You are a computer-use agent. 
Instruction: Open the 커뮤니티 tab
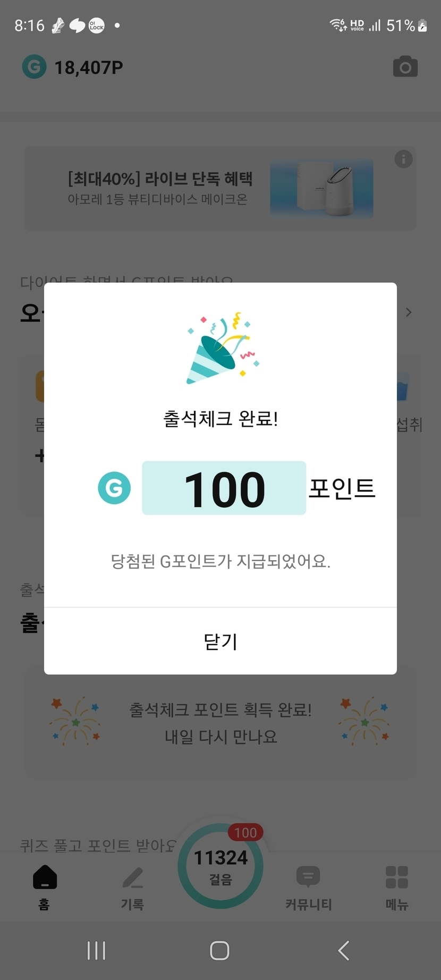click(x=308, y=887)
